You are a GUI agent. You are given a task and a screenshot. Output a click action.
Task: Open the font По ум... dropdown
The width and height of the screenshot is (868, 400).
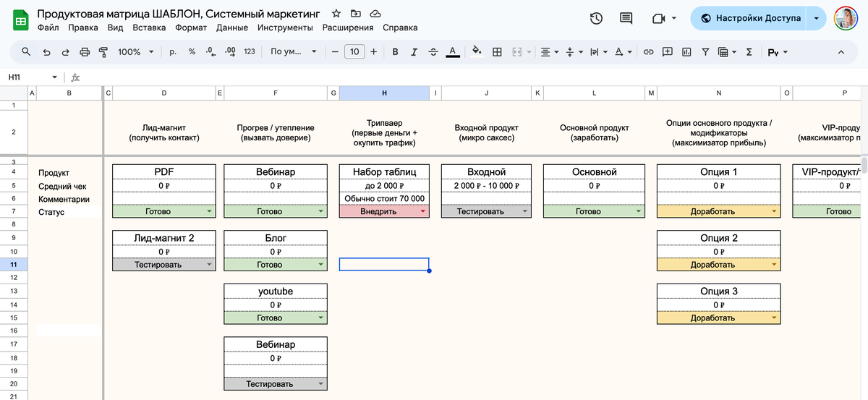[293, 52]
